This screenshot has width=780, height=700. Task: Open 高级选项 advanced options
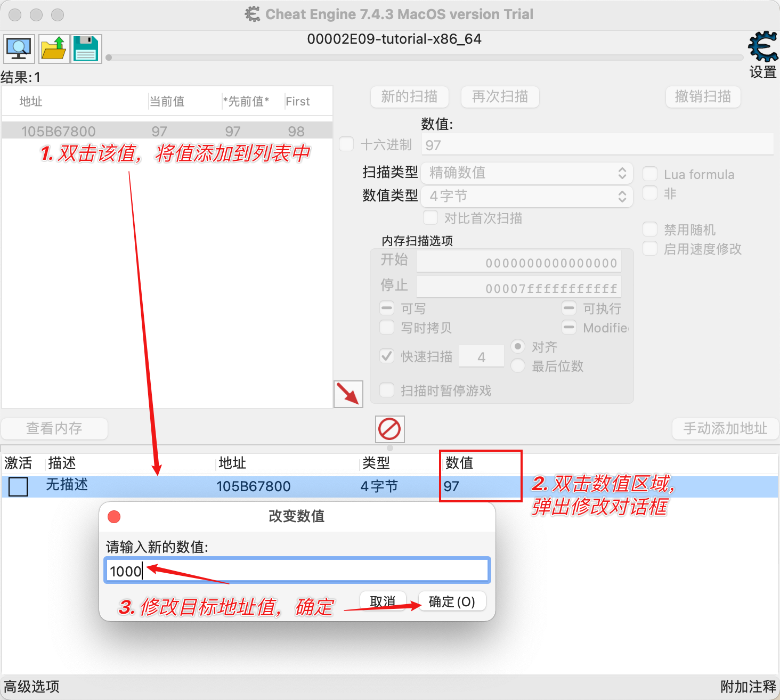point(30,687)
